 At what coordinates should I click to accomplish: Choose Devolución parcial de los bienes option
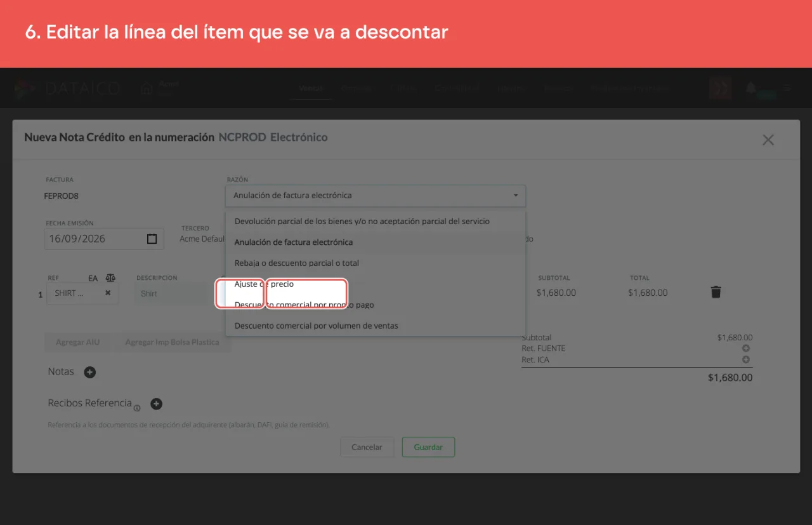pos(376,222)
